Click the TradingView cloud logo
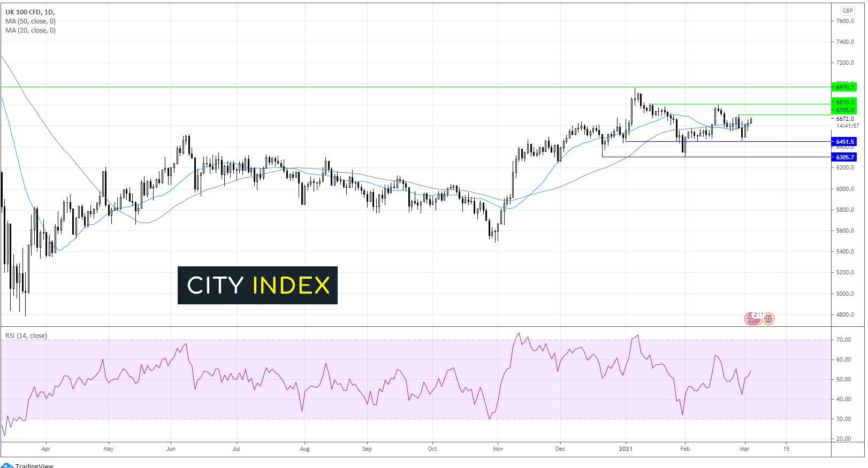This screenshot has width=868, height=468. pos(7,465)
